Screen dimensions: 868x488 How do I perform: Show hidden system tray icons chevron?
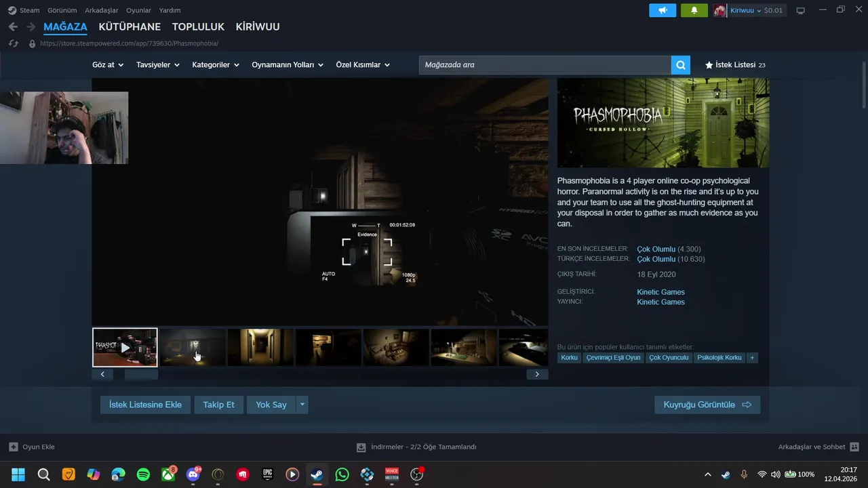coord(708,474)
